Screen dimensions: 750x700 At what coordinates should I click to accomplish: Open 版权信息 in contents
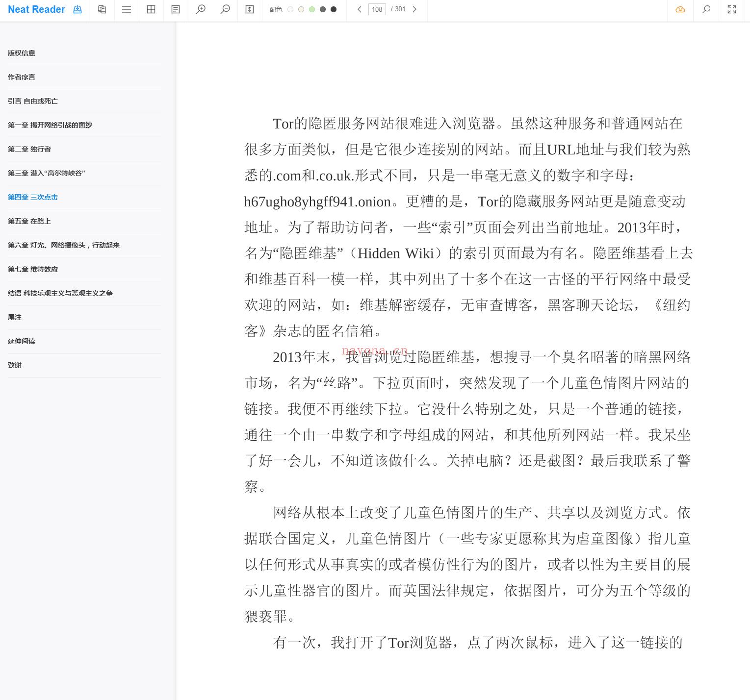(22, 53)
